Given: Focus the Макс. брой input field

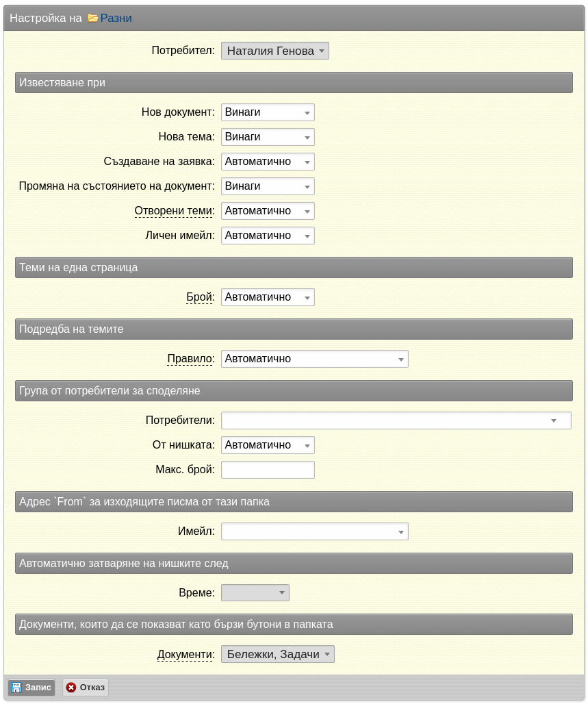Looking at the screenshot, I should [268, 470].
